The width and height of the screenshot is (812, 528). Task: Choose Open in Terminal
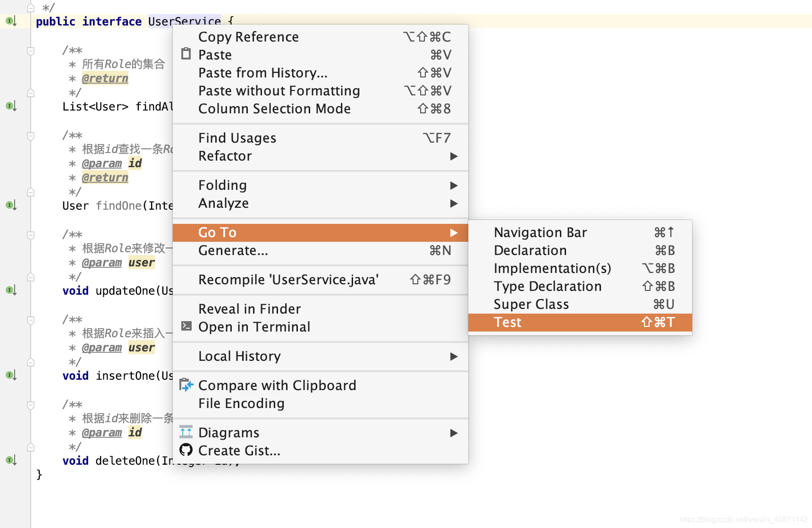click(x=321, y=327)
